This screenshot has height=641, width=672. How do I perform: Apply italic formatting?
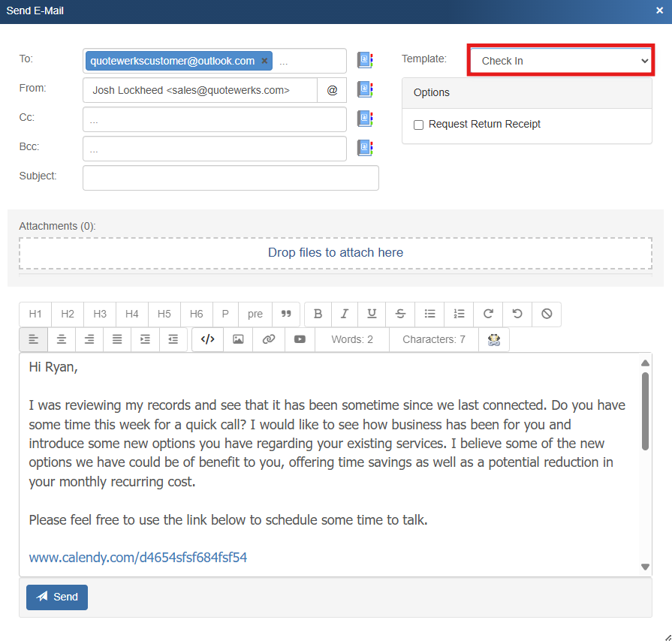pos(345,314)
